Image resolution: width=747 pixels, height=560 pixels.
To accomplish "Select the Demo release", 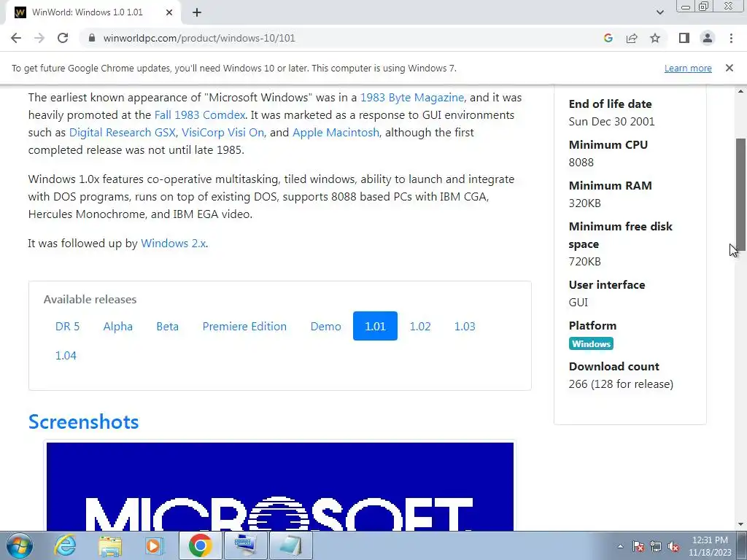I will 326,326.
